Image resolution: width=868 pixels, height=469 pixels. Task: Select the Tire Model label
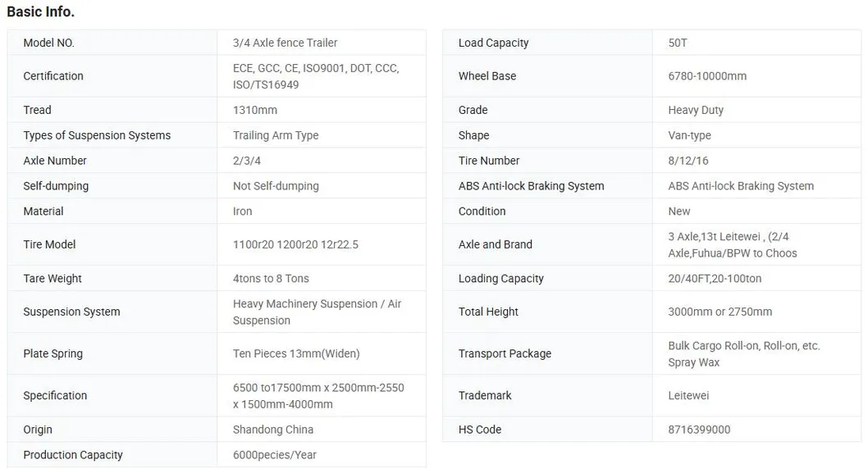click(49, 244)
